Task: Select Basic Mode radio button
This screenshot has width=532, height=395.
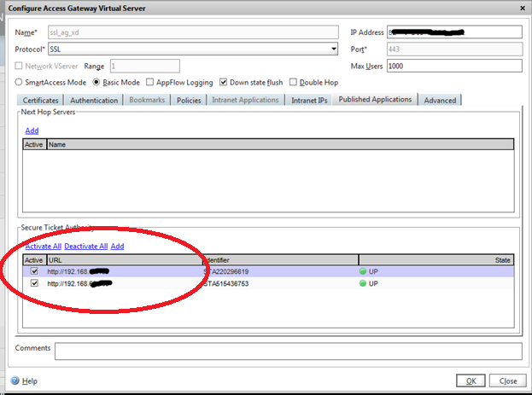Action: click(96, 82)
